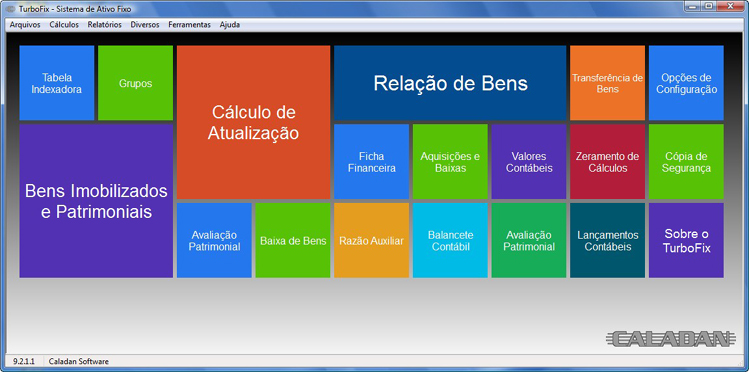This screenshot has width=749, height=372.
Task: Open the Ficha Financeira tile
Action: [x=372, y=162]
